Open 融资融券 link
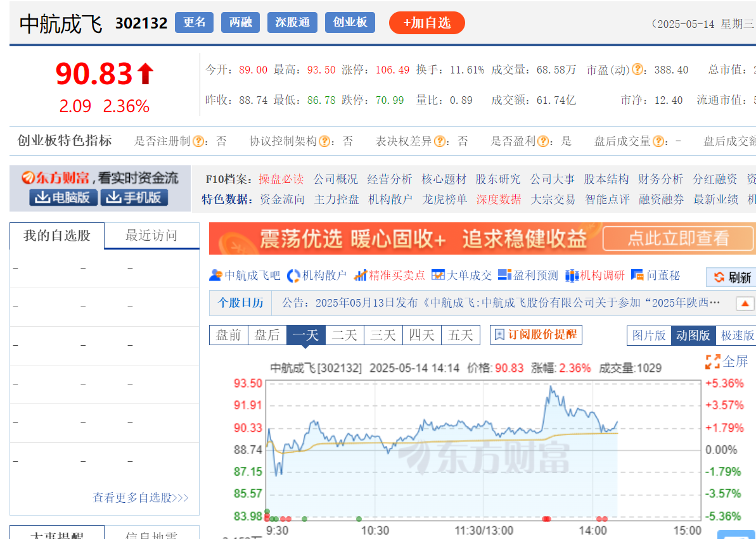 [x=662, y=199]
